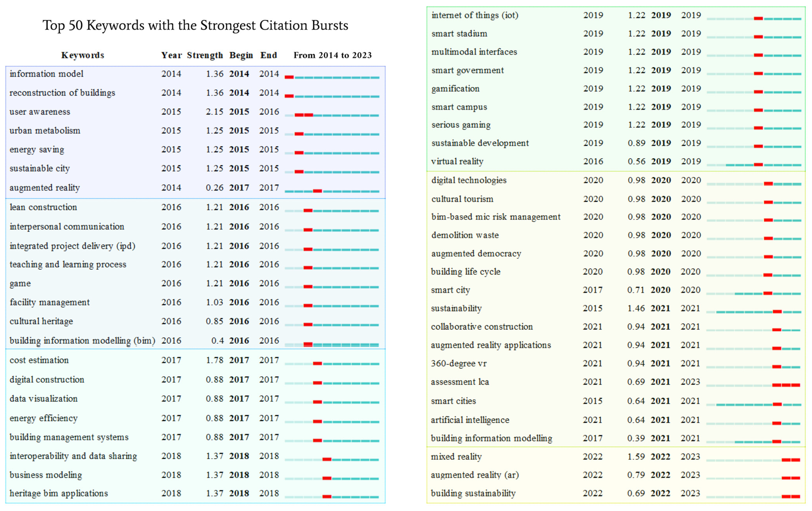Click the cost estimation red burst marker
This screenshot has height=511, width=812.
pos(317,363)
